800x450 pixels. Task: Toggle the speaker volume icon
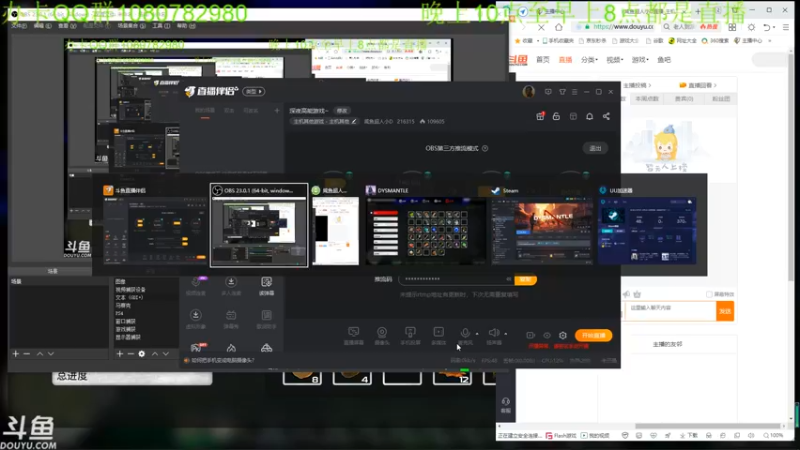(x=493, y=333)
